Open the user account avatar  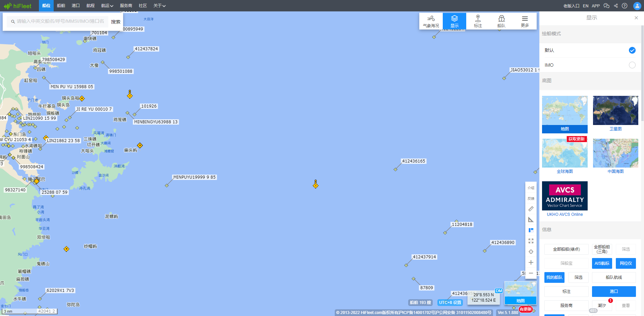coord(637,6)
